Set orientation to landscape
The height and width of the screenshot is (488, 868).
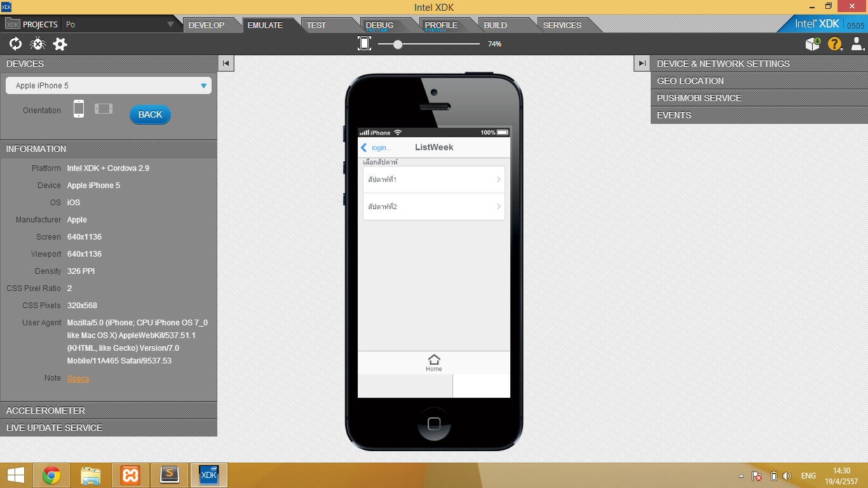(104, 109)
